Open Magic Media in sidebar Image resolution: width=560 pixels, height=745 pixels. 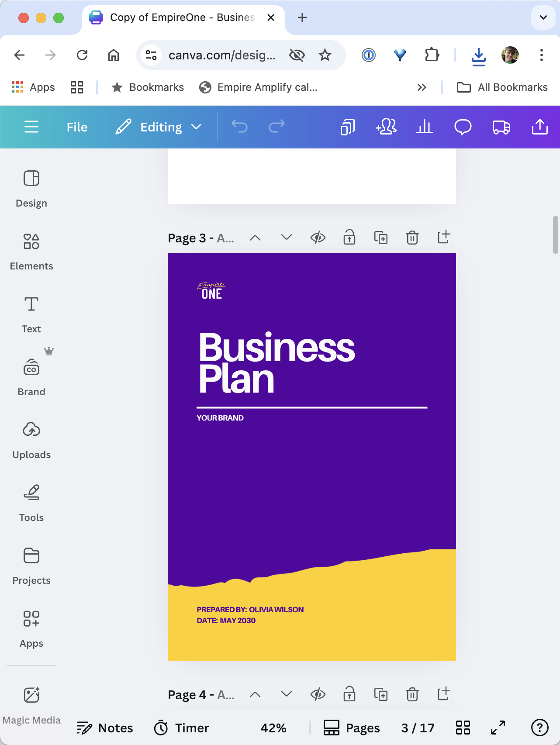pos(31,705)
